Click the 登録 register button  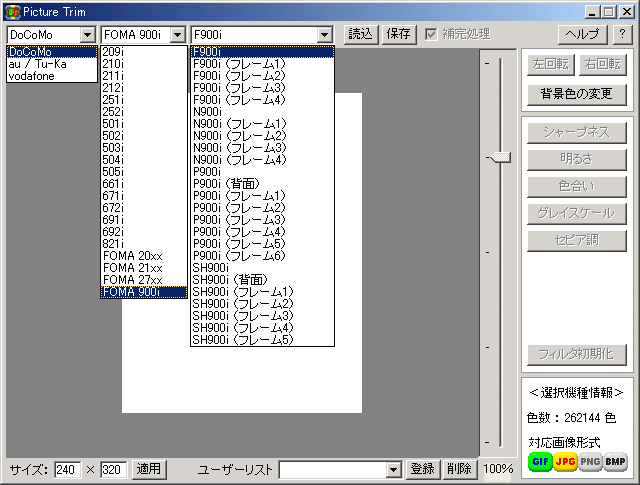(x=422, y=469)
